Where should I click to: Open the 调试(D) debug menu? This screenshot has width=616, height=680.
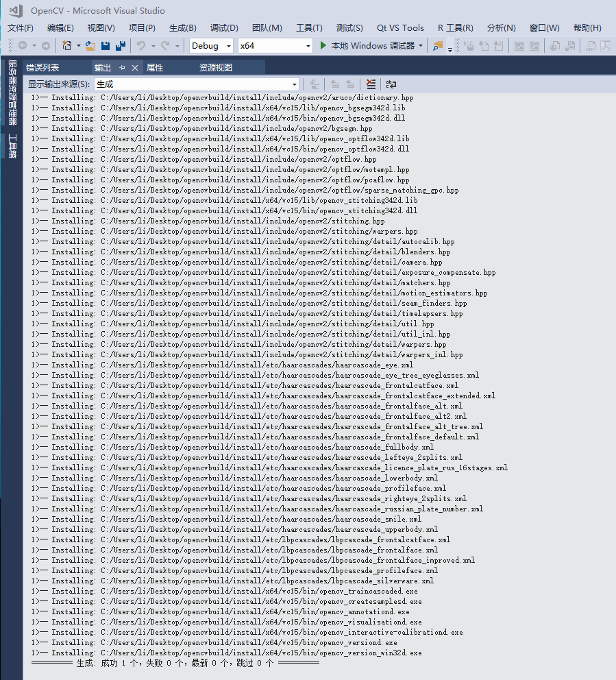click(x=224, y=27)
